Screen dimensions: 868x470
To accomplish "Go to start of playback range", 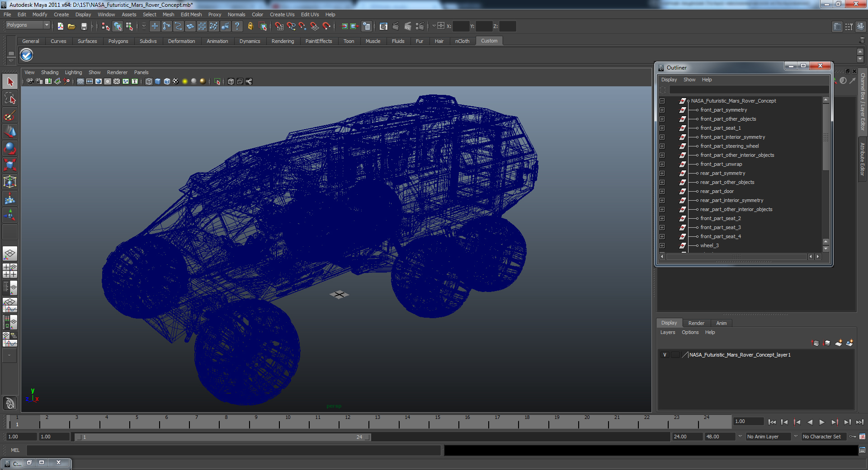I will tap(772, 422).
